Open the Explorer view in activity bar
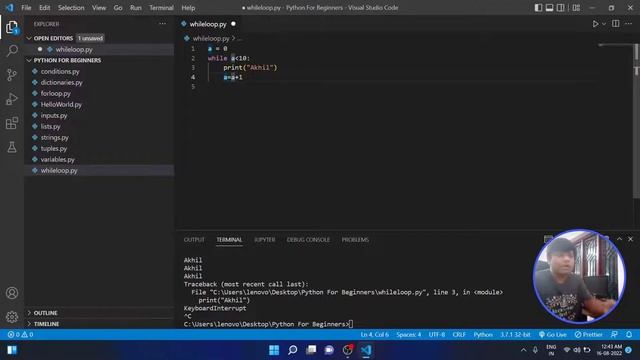This screenshot has height=360, width=640. coord(12,28)
